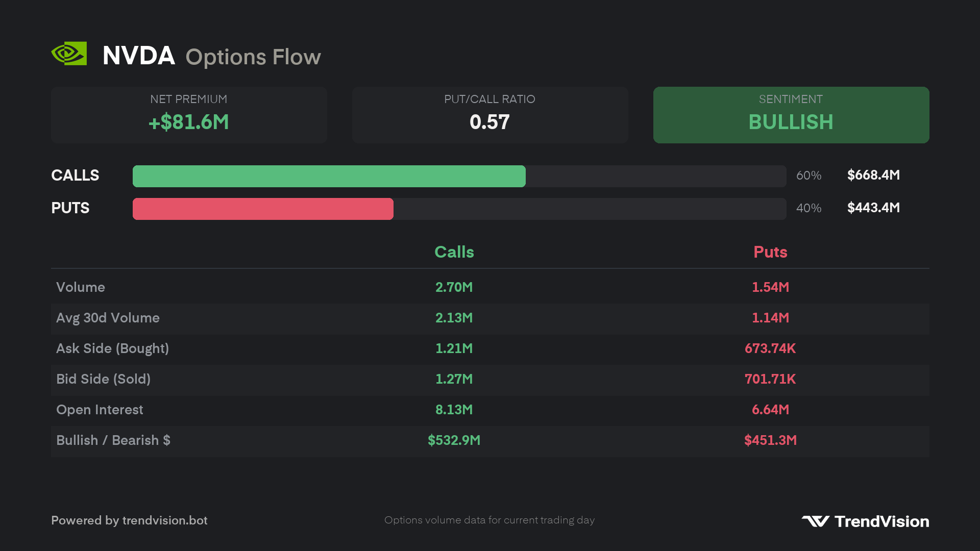The height and width of the screenshot is (551, 980).
Task: Click the Open Interest row label
Action: click(100, 410)
